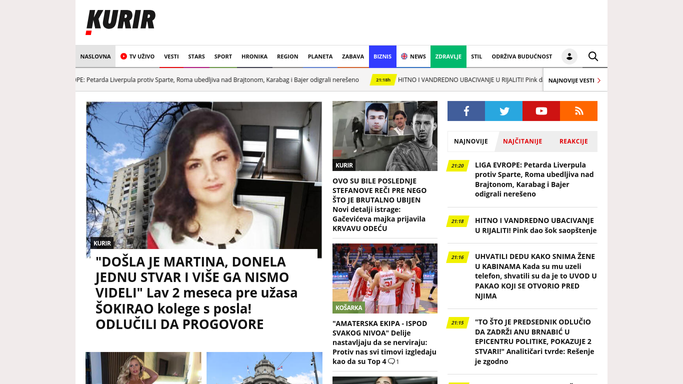The image size is (683, 384).
Task: Switch to the Najčitanije tab
Action: pyautogui.click(x=522, y=141)
